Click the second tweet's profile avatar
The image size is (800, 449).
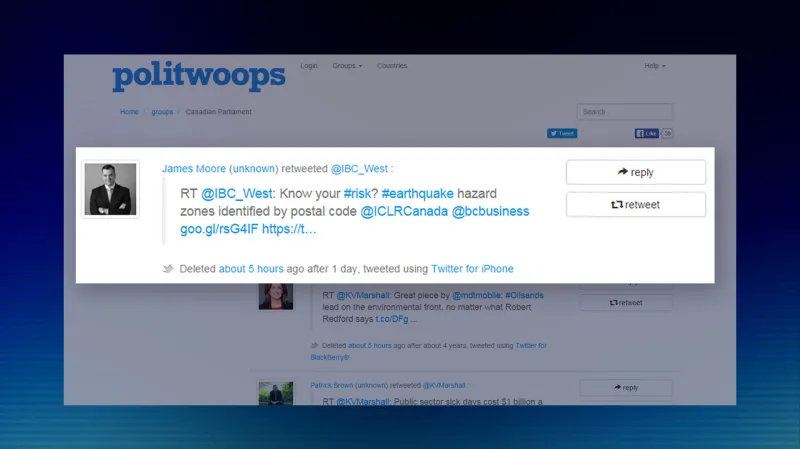[276, 297]
